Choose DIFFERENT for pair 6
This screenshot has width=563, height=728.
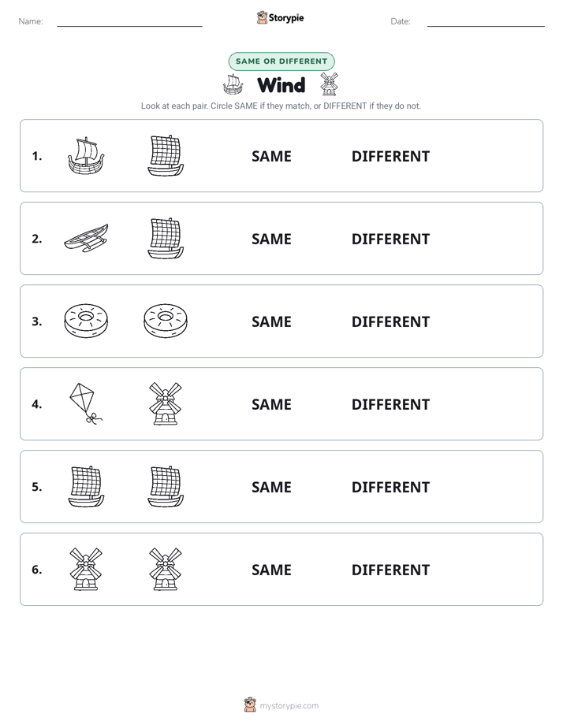[390, 570]
